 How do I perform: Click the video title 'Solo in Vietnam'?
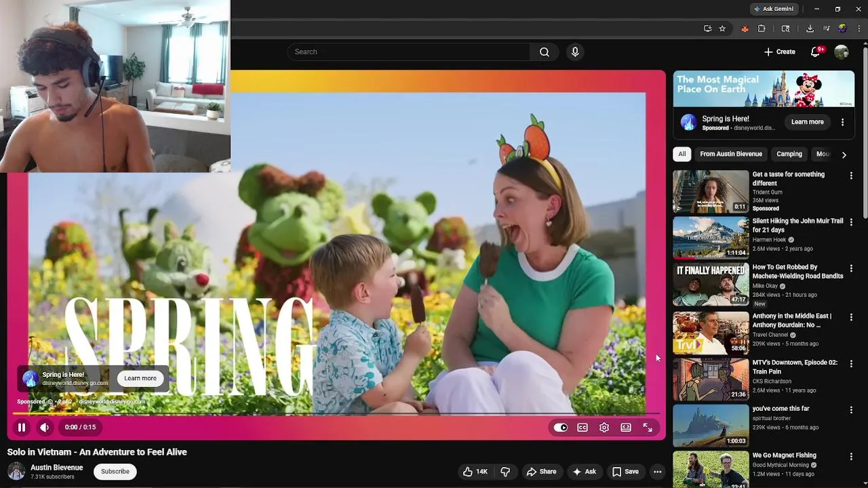click(x=97, y=452)
